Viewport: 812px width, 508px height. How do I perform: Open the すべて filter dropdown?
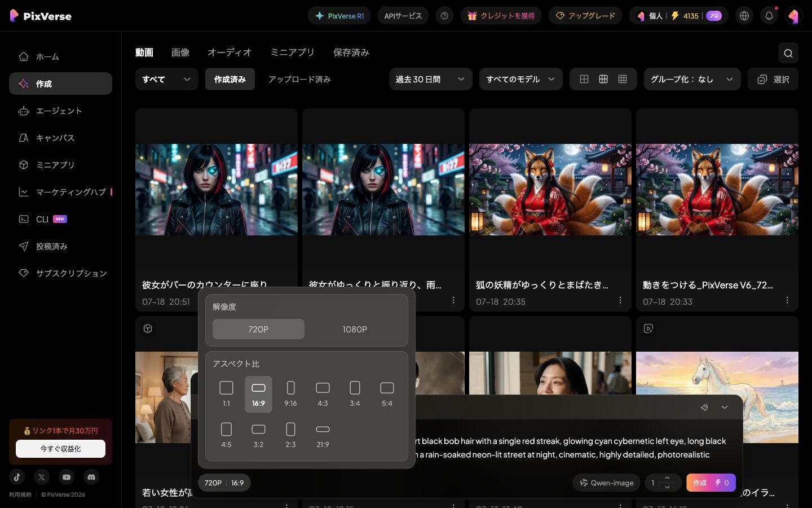point(167,79)
